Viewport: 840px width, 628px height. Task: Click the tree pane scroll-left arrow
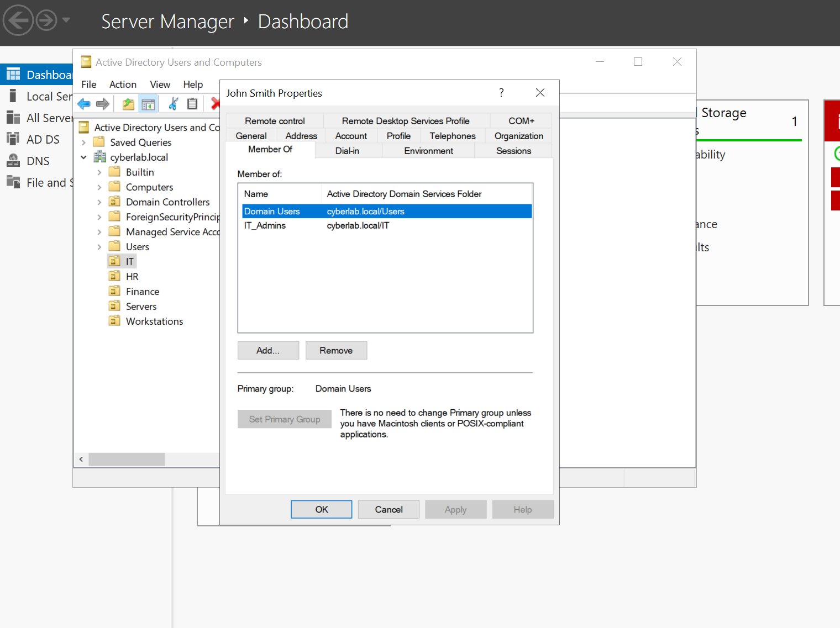click(81, 459)
